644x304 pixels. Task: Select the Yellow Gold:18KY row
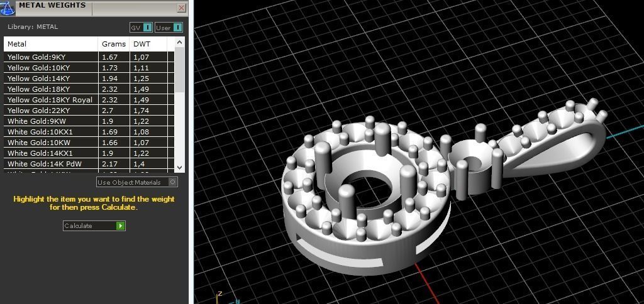pos(89,89)
